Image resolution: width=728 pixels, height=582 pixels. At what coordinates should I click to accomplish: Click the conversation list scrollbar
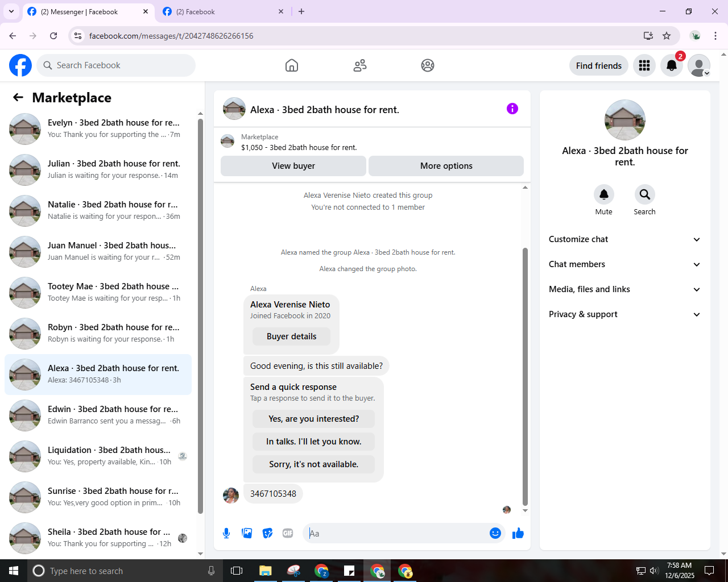[200, 315]
